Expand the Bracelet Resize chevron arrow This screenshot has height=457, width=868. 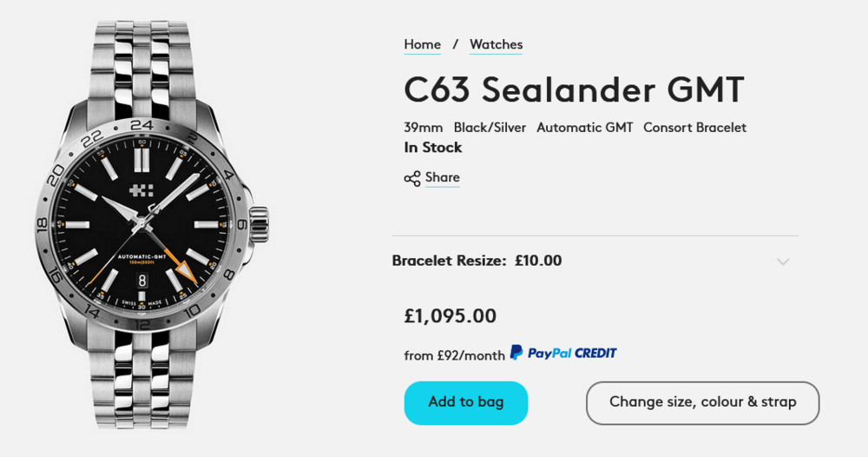[x=783, y=262]
